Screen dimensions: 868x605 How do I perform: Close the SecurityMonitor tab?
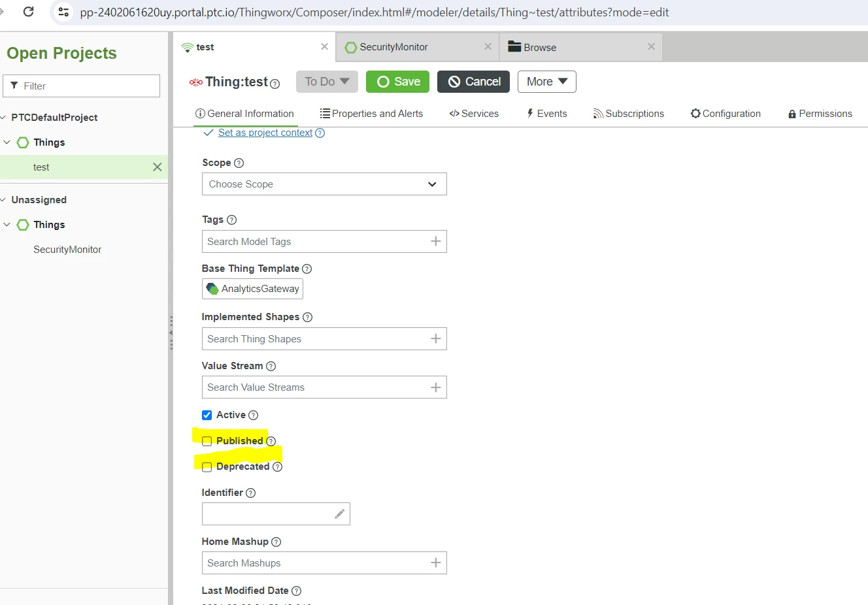coord(488,46)
